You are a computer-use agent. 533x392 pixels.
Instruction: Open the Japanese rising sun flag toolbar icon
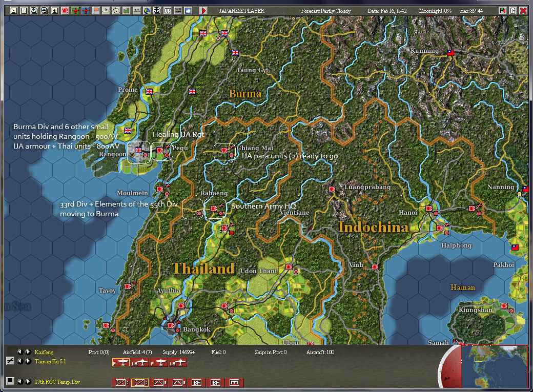coord(65,11)
